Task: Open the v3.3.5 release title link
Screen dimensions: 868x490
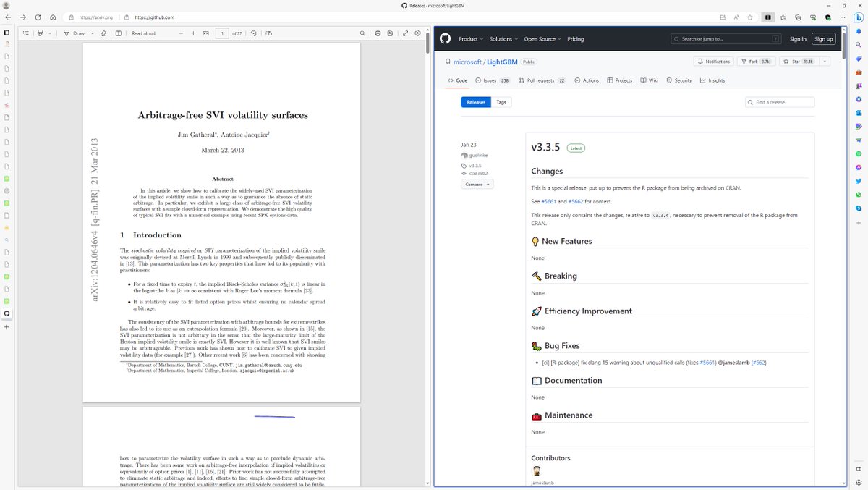Action: coord(545,148)
